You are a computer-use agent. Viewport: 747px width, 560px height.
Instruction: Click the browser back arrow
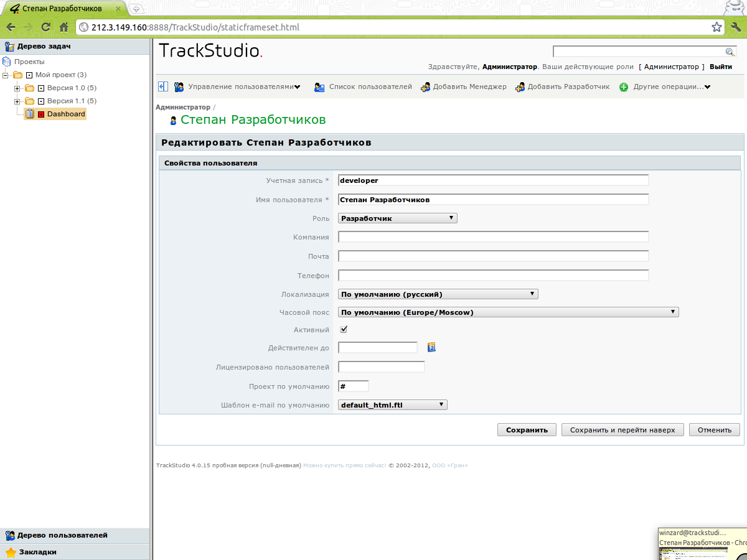(11, 27)
